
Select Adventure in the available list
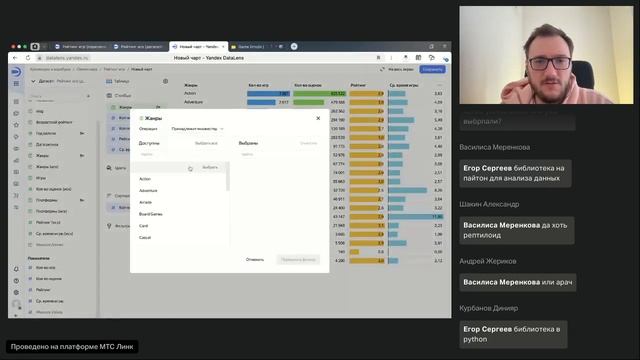(148, 191)
